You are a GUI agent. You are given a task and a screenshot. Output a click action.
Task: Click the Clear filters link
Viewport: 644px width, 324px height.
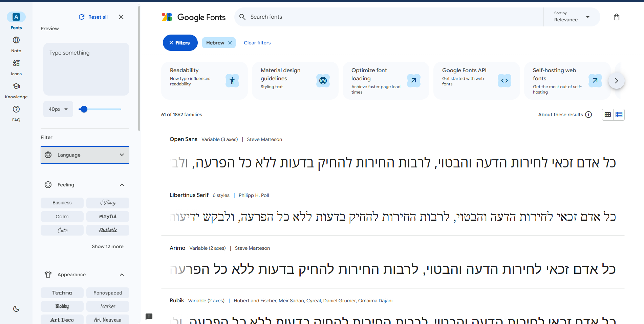[x=257, y=42]
